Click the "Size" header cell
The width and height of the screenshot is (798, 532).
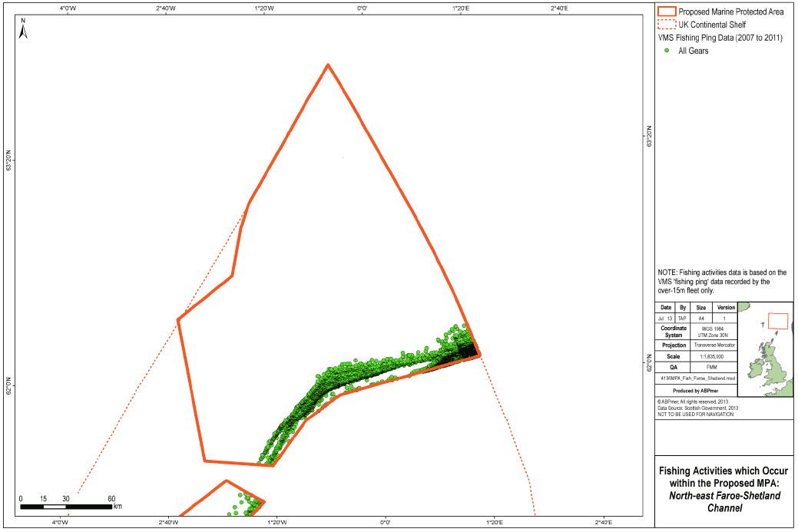tap(700, 308)
